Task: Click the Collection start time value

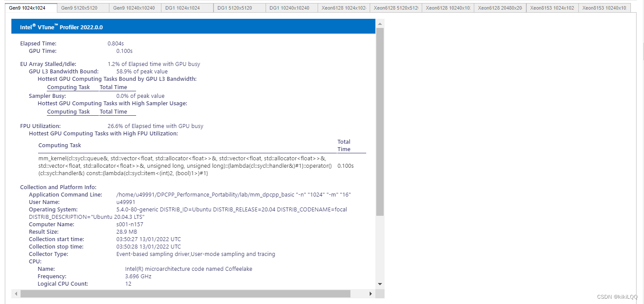Action: click(x=148, y=239)
